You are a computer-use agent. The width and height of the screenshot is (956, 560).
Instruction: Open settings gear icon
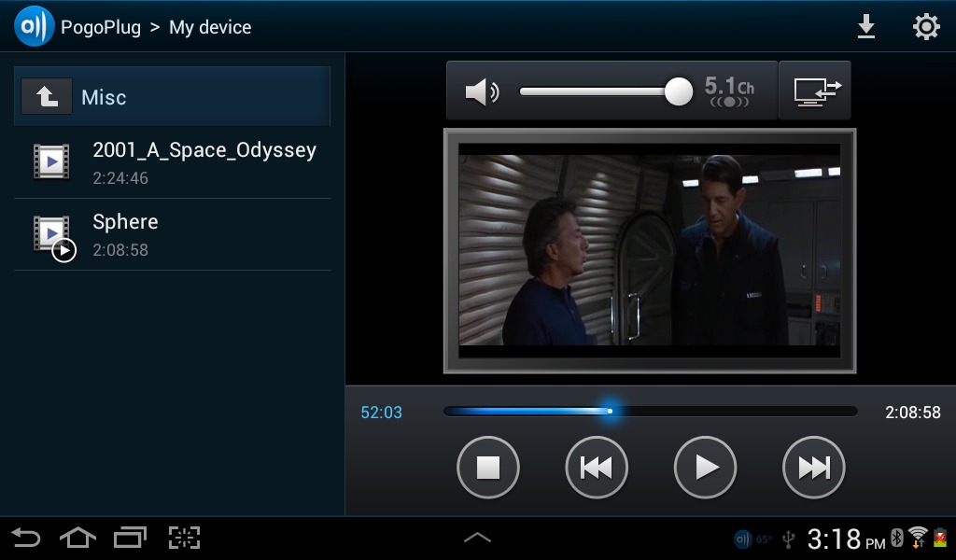pos(925,27)
